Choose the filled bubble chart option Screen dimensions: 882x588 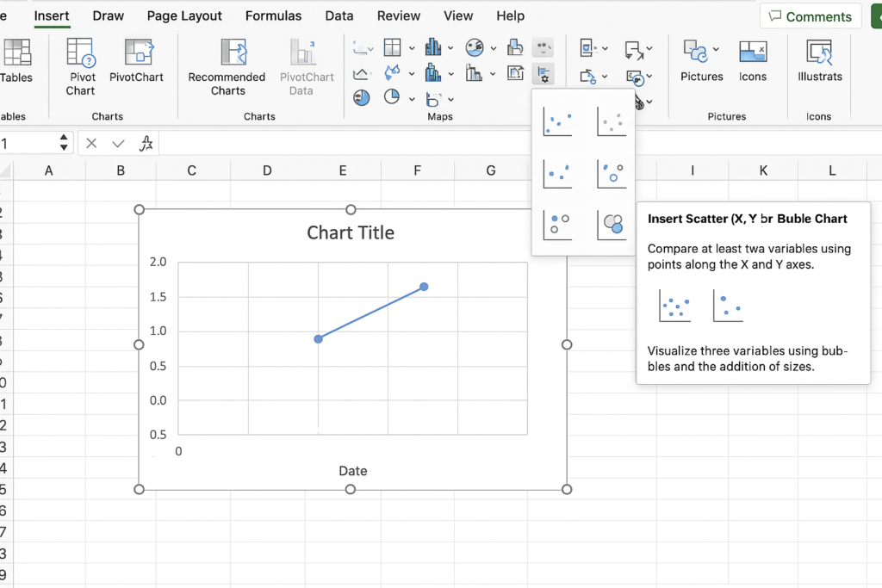[x=612, y=225]
